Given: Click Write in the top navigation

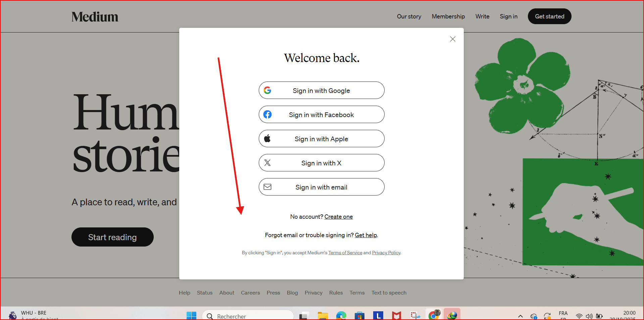Looking at the screenshot, I should click(482, 16).
